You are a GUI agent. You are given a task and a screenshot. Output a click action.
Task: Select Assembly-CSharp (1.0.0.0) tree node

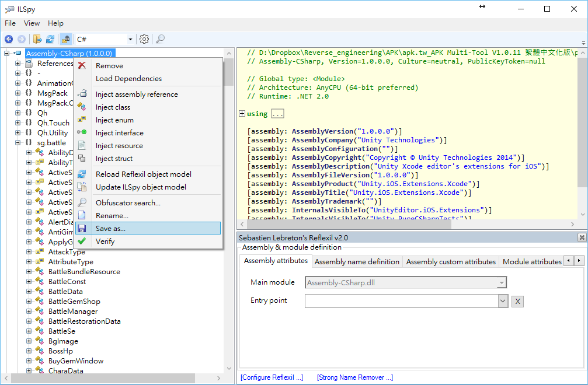[69, 53]
